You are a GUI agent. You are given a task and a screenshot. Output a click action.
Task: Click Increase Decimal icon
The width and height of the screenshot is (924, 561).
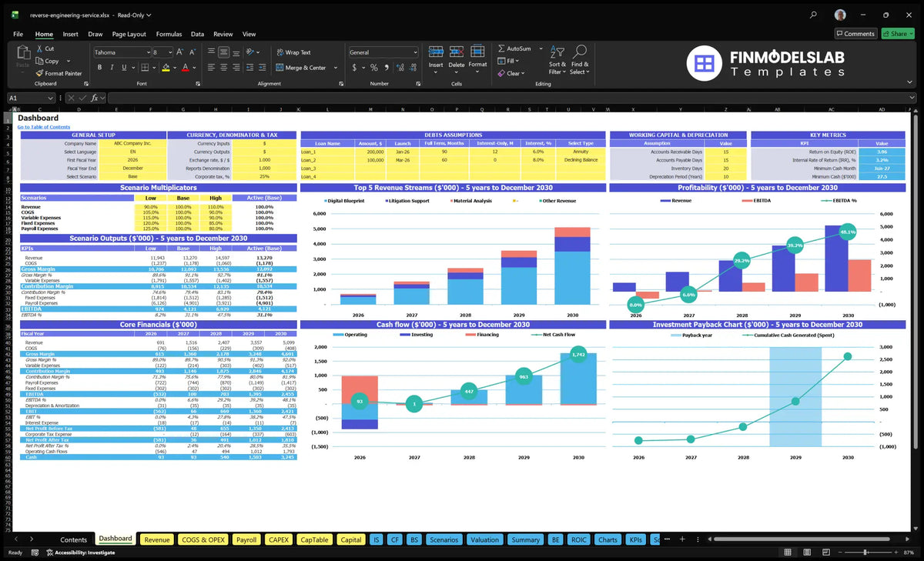click(x=399, y=68)
